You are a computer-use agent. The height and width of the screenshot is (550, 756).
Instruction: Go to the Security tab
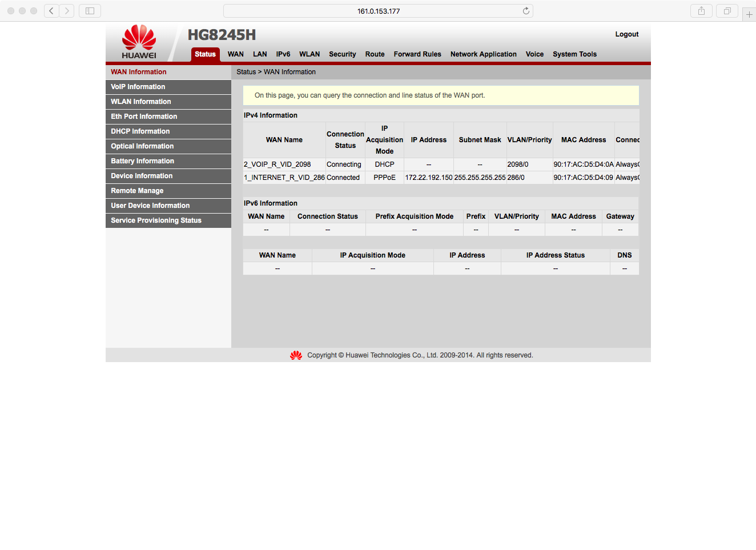click(x=342, y=54)
